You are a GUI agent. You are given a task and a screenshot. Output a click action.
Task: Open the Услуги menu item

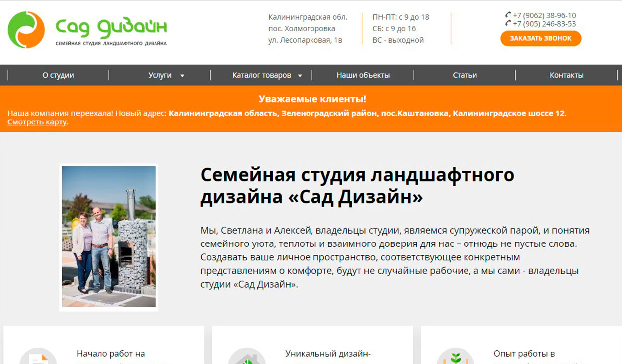click(160, 75)
